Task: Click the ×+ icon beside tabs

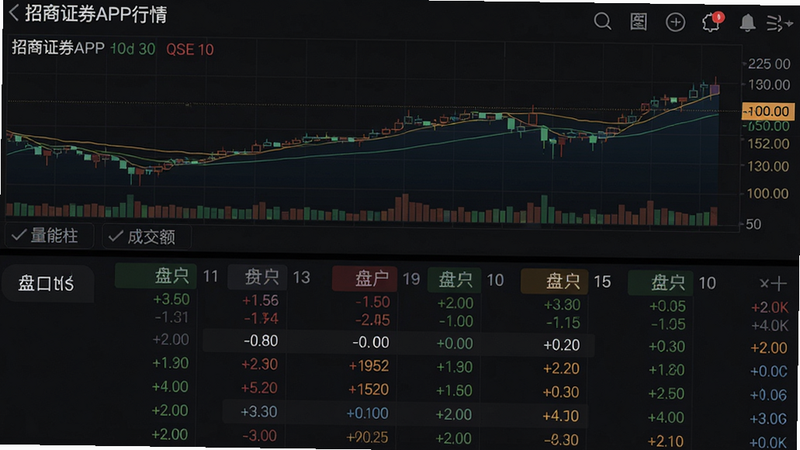Action: click(773, 283)
